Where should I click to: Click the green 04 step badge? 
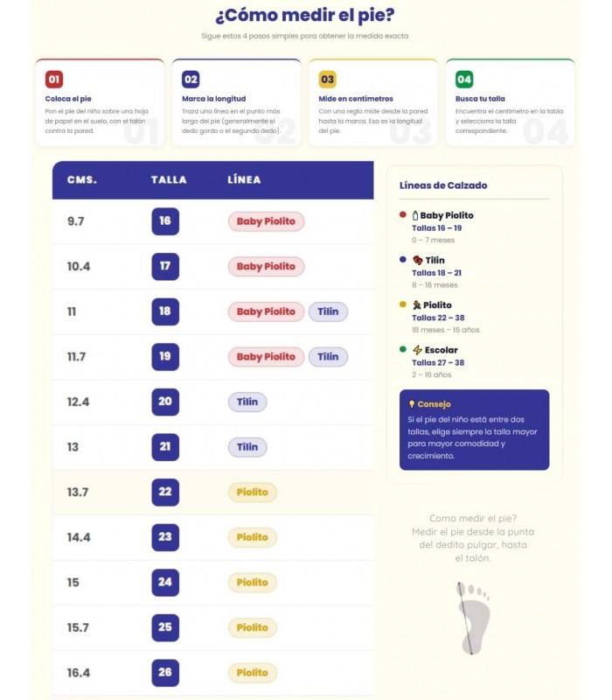pyautogui.click(x=464, y=80)
